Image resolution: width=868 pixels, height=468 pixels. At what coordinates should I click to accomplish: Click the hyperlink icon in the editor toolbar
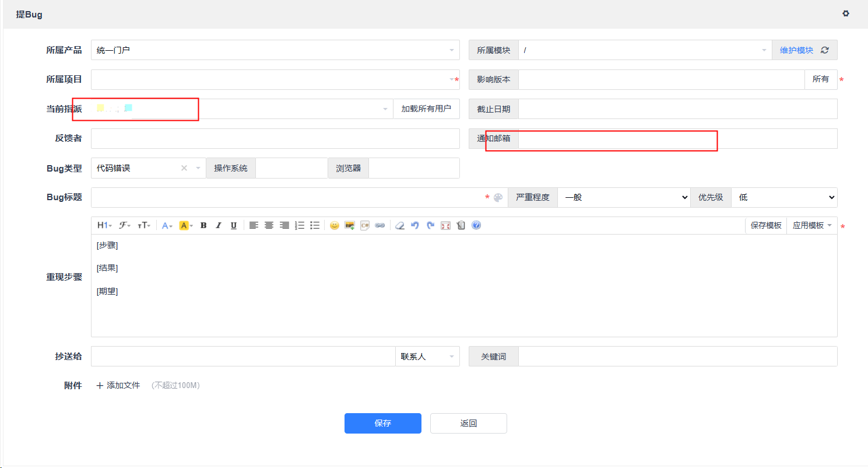[x=380, y=226]
